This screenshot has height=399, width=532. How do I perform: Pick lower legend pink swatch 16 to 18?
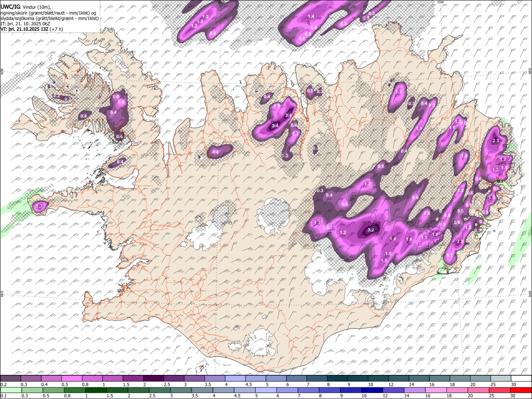(436, 390)
